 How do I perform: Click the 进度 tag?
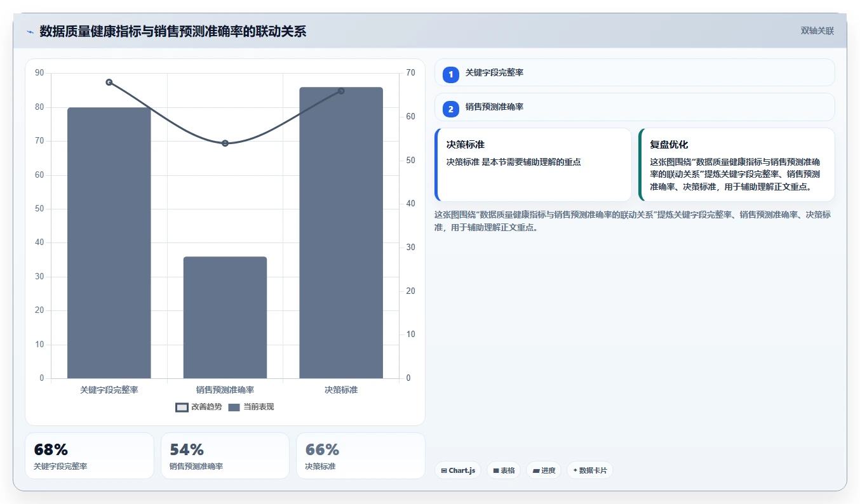[544, 470]
